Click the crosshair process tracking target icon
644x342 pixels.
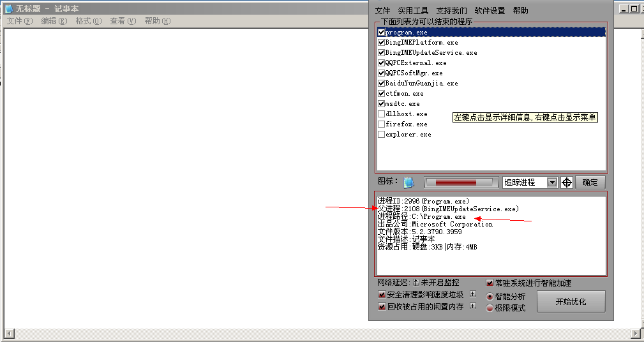click(567, 182)
